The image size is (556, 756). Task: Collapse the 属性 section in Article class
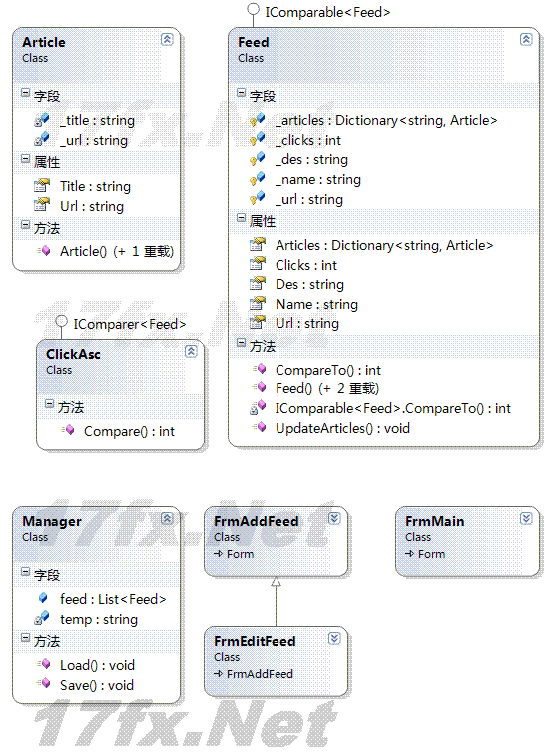coord(26,158)
